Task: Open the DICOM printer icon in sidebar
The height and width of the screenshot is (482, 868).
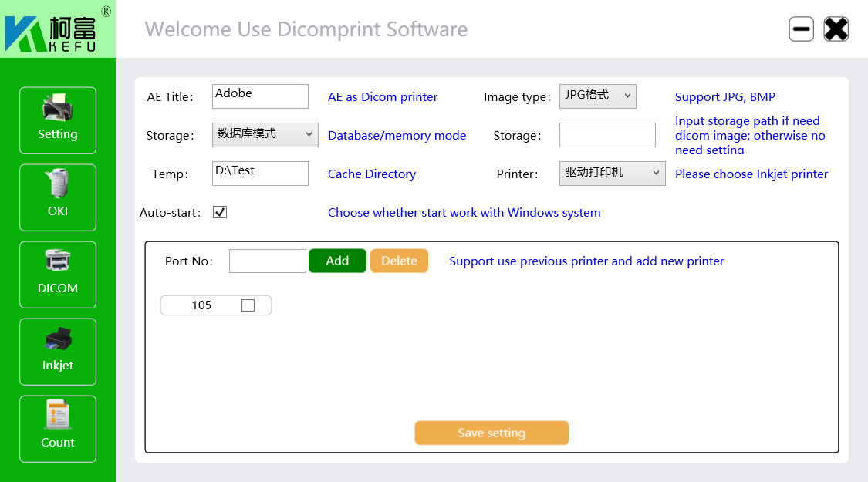Action: coord(57,274)
